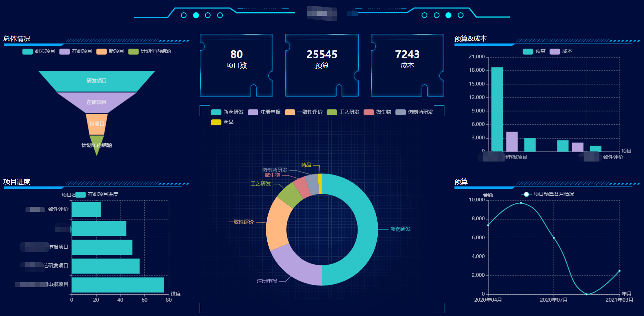The image size is (644, 316).
Task: Select the first dot in left pager
Action: pyautogui.click(x=184, y=15)
